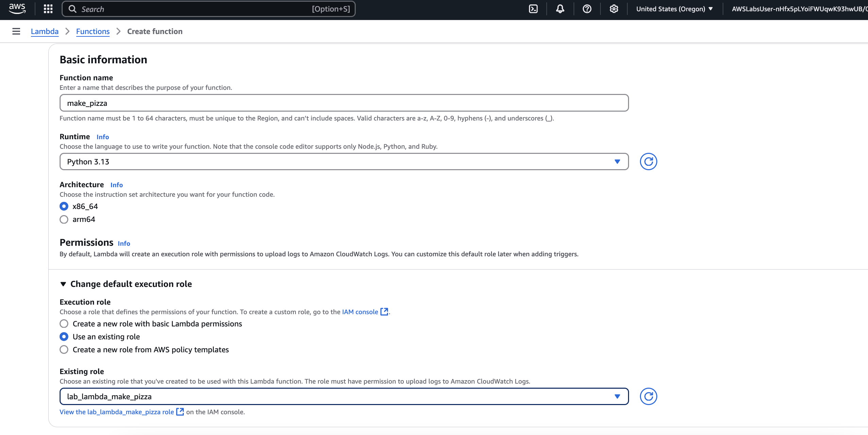Screen dimensions: 868x435
Task: Refresh the Runtime list
Action: (648, 161)
